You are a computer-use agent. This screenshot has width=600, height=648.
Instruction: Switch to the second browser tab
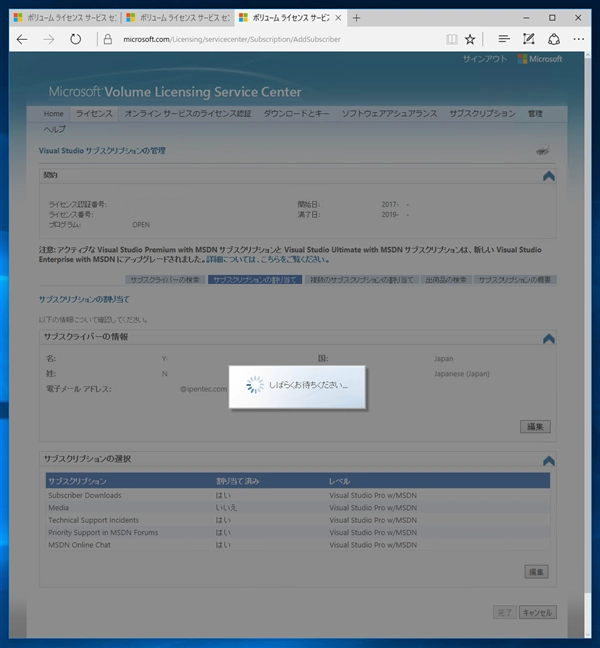click(x=178, y=18)
